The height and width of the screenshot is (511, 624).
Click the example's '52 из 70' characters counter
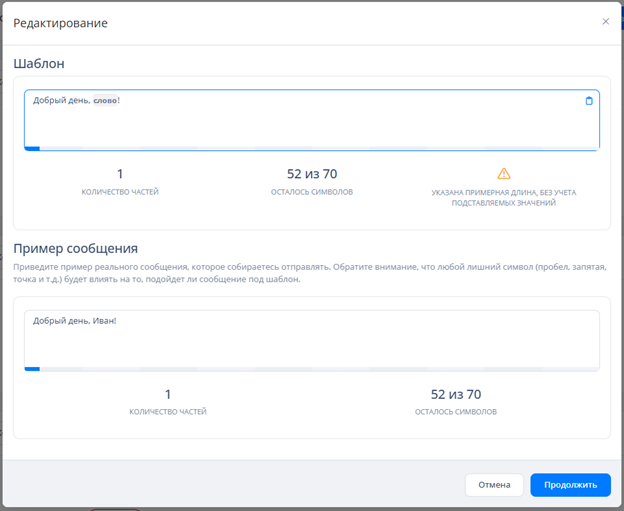tap(455, 394)
